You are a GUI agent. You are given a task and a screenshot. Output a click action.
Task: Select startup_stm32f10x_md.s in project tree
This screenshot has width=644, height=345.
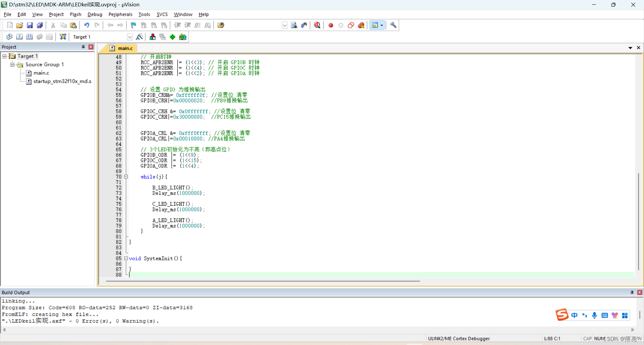point(62,81)
